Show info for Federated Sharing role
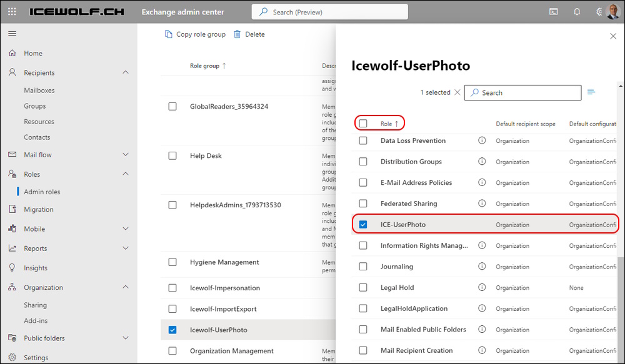The image size is (625, 364). [482, 203]
